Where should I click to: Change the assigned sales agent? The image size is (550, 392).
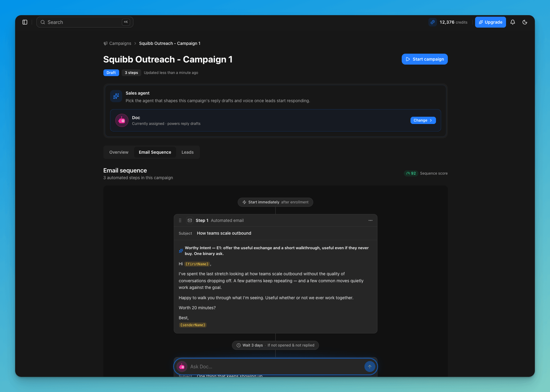pyautogui.click(x=423, y=120)
